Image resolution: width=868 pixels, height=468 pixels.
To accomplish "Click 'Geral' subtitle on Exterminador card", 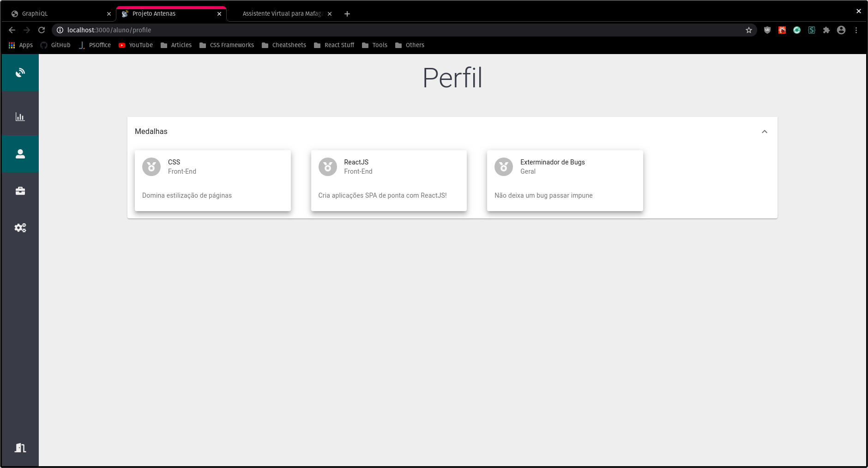I will tap(528, 171).
